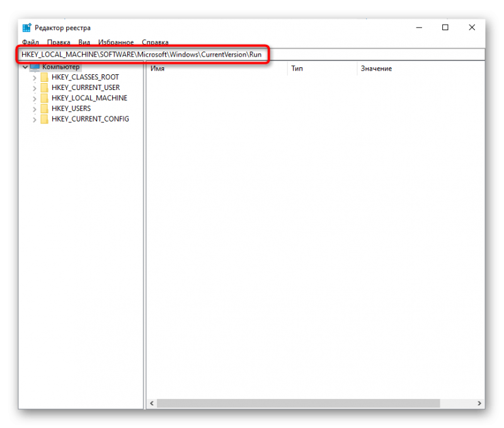This screenshot has height=428, width=504.
Task: Click the HKEY_USERS folder icon
Action: 44,108
